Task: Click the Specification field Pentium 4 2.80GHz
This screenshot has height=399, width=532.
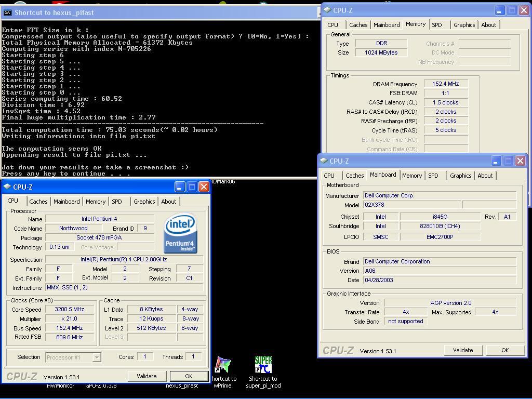Action: coord(124,259)
